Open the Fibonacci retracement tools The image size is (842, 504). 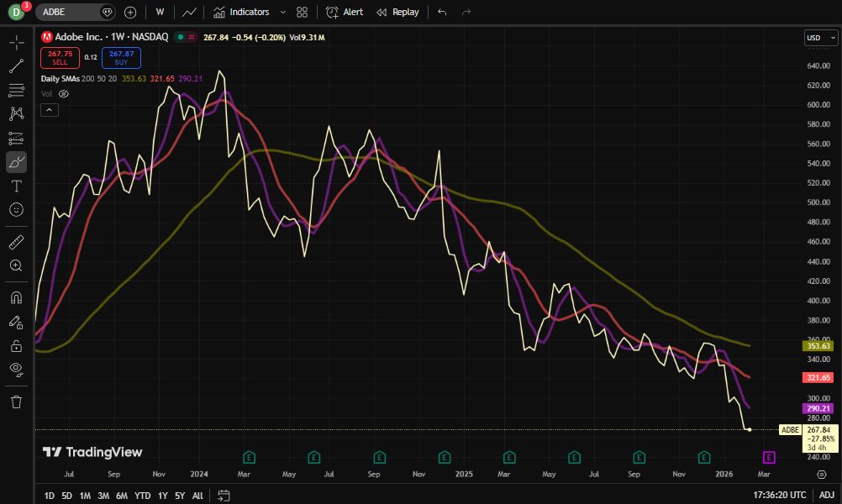16,90
